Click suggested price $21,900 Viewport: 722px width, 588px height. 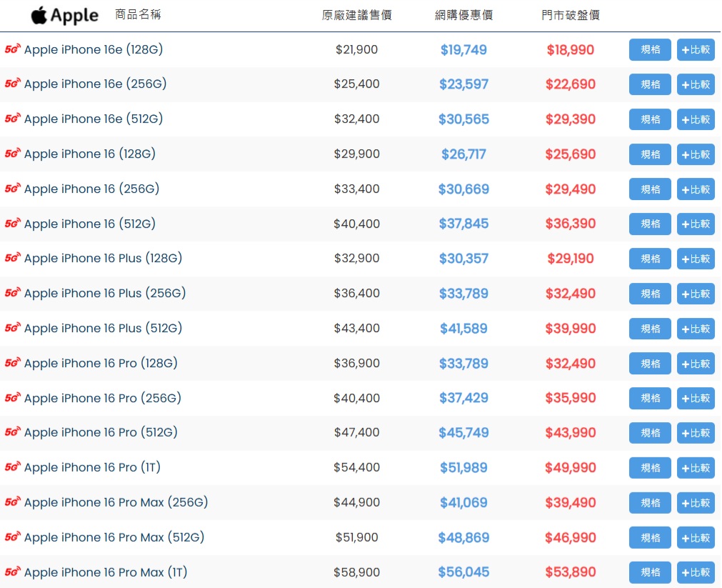(357, 49)
